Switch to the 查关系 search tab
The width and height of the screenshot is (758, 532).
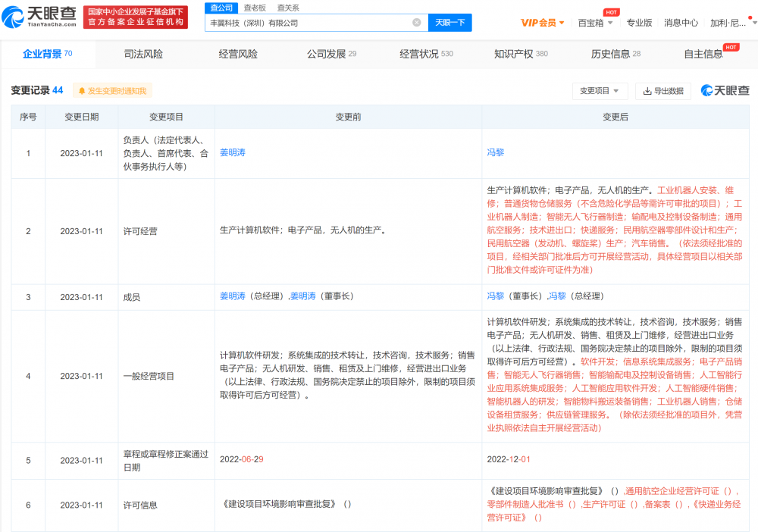pyautogui.click(x=288, y=8)
